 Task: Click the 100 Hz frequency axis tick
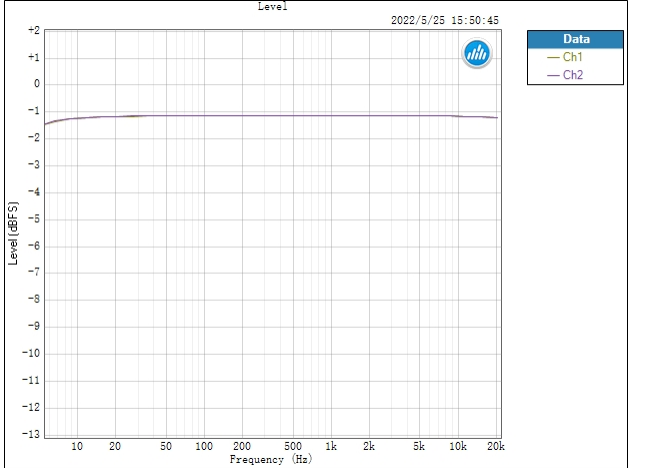point(204,446)
